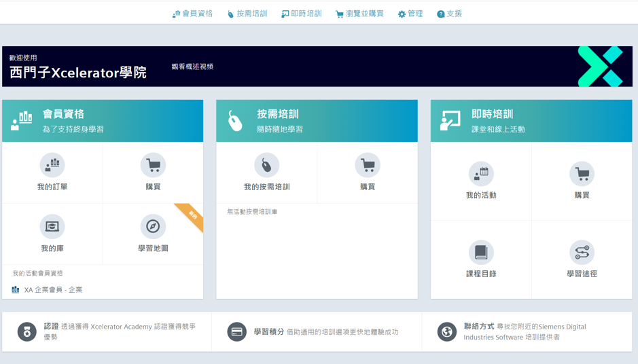Click the 西門子Xcelerator學院 title

[78, 73]
